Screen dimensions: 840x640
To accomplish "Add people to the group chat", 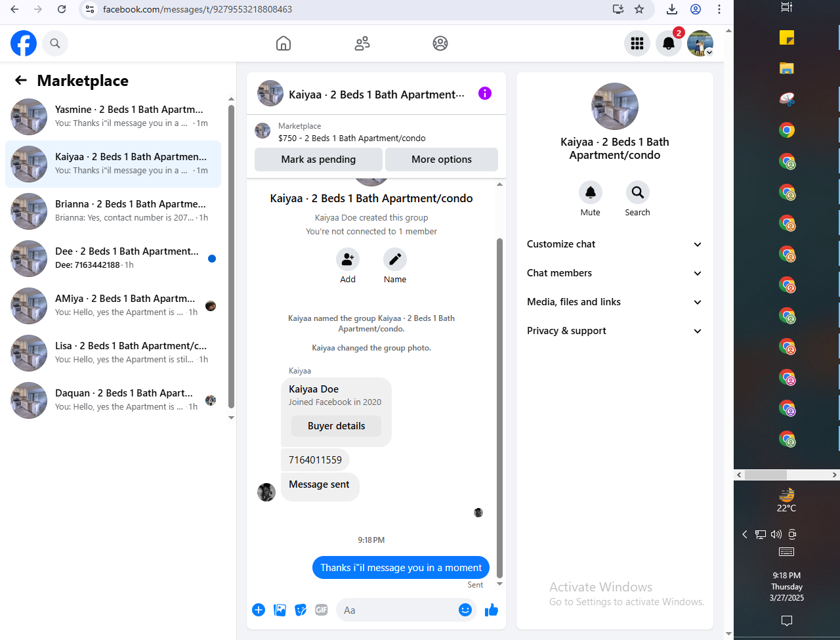I will coord(348,259).
